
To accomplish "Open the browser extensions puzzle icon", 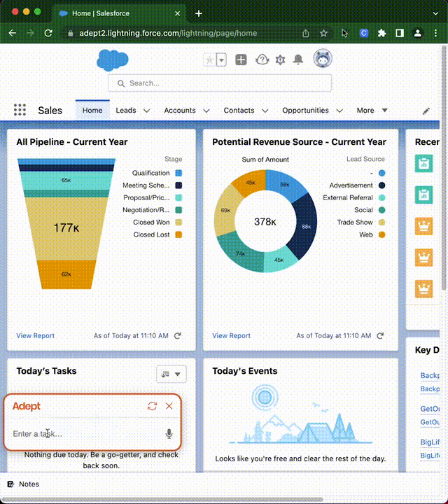I will click(x=381, y=33).
